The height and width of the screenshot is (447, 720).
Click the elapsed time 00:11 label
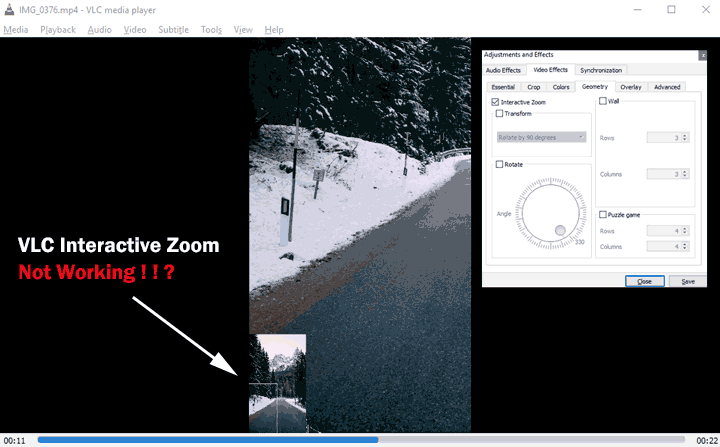coord(15,441)
